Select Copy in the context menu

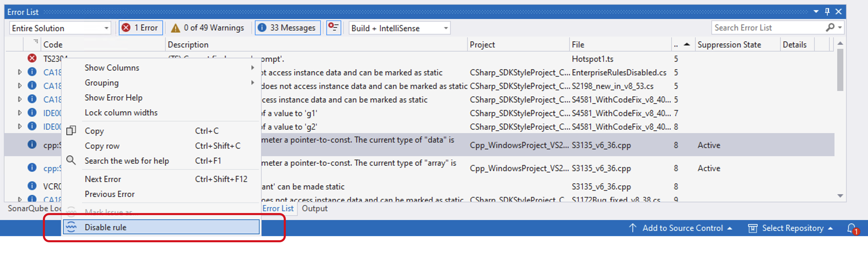click(x=161, y=131)
